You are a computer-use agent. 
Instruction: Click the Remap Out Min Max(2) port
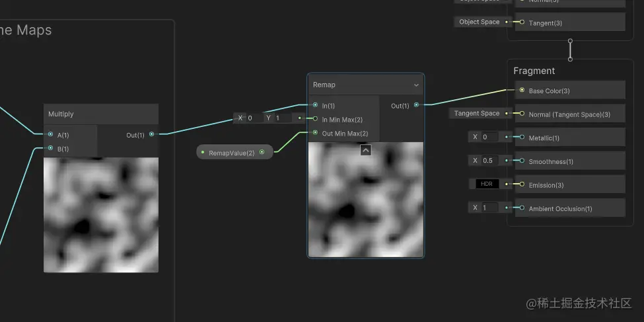315,132
